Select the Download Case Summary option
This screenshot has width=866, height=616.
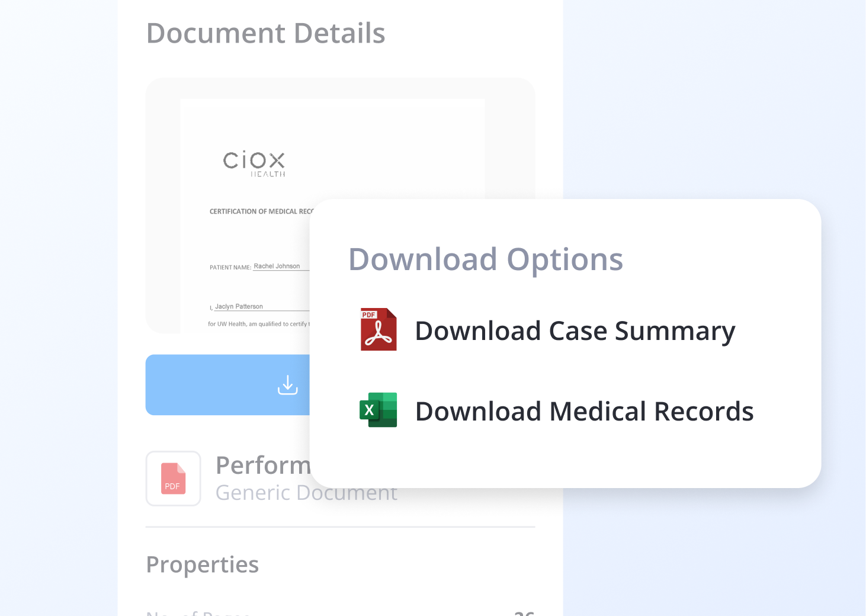click(x=575, y=331)
